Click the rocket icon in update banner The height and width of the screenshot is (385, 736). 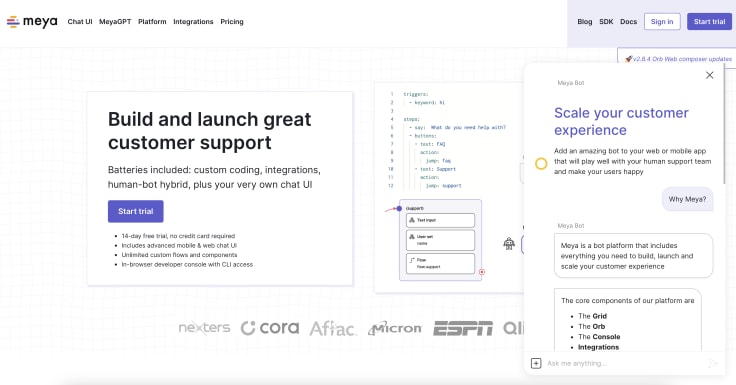629,59
